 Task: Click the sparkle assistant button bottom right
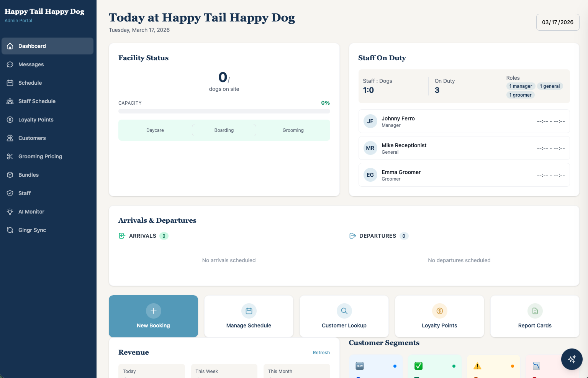click(x=572, y=359)
